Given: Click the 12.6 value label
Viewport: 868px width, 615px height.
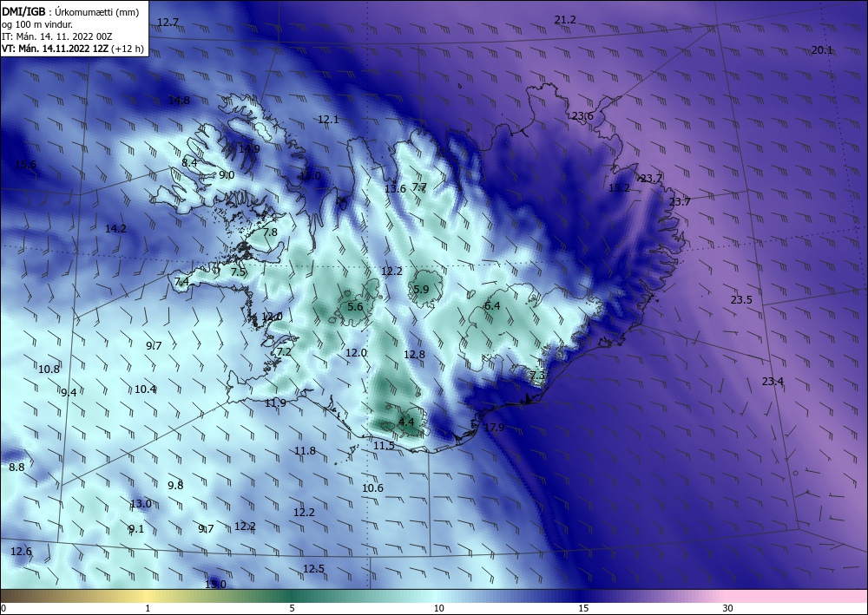Looking at the screenshot, I should (x=21, y=552).
